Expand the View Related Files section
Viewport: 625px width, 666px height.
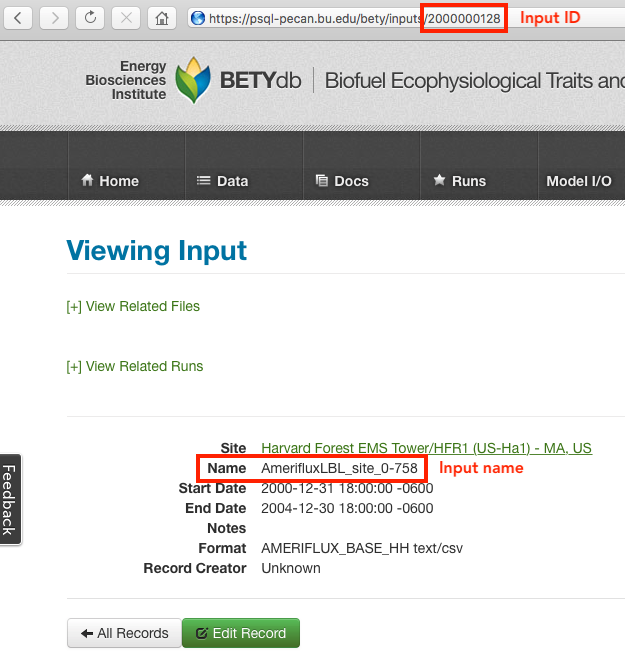(x=133, y=306)
